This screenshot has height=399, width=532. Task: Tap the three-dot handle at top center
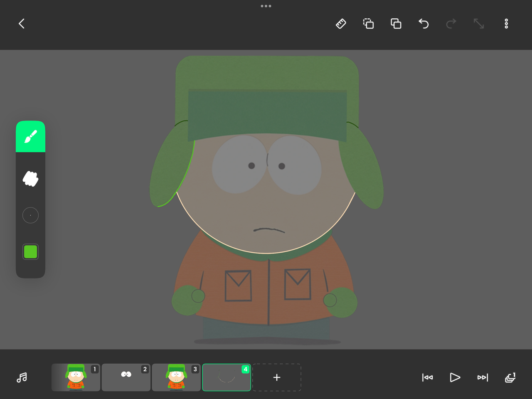pyautogui.click(x=266, y=6)
